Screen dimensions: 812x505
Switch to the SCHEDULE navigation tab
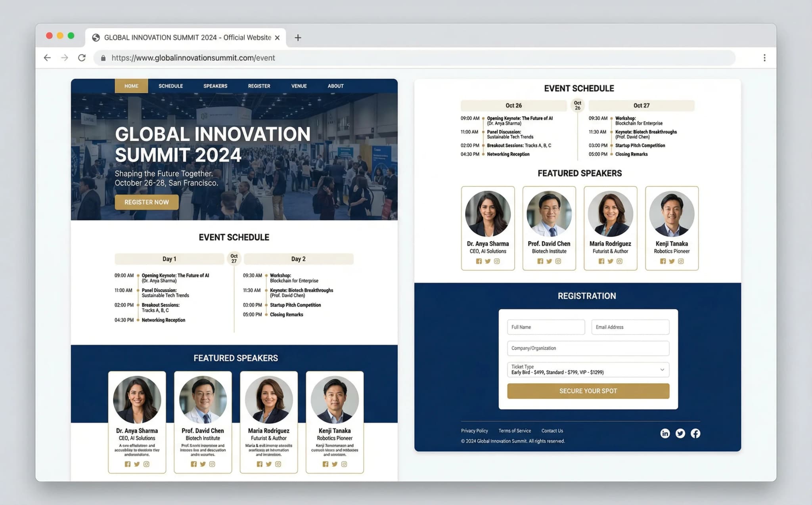170,86
